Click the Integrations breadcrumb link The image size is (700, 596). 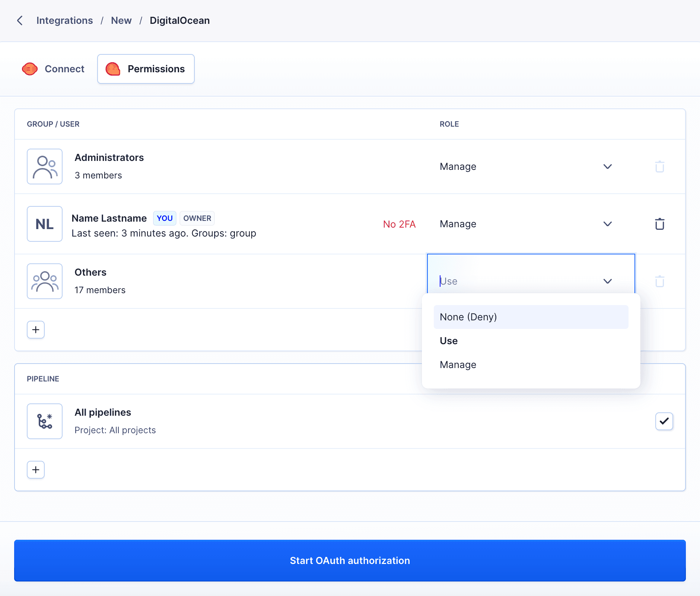tap(64, 20)
